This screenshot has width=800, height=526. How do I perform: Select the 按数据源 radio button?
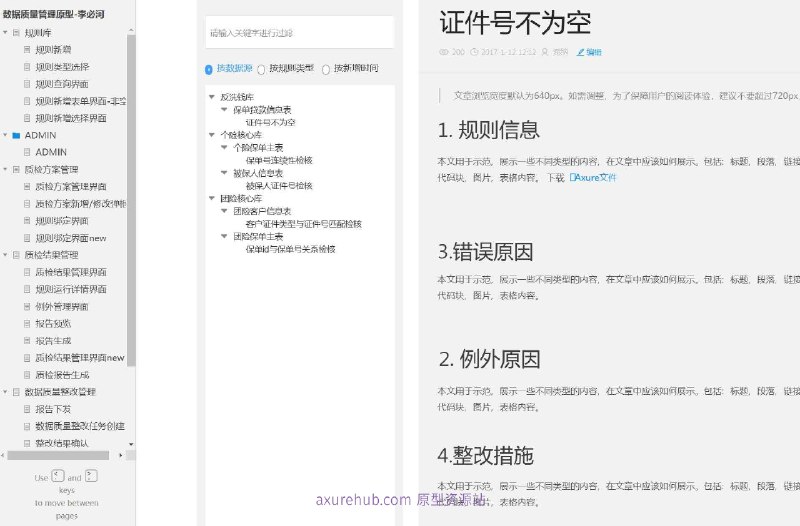[209, 69]
